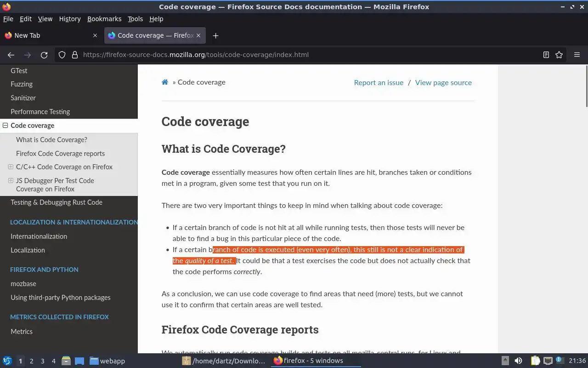The image size is (588, 368).
Task: Open update notifier tray icon
Action: [560, 361]
